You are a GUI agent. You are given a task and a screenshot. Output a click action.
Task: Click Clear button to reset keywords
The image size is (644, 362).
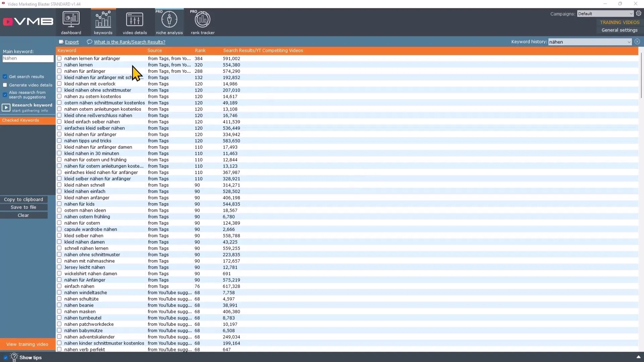pos(23,215)
